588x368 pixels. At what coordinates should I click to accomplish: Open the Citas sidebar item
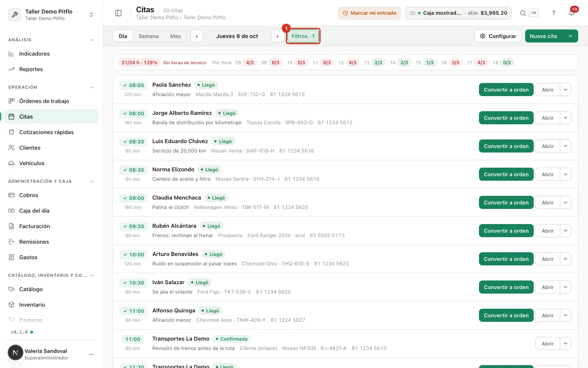[x=51, y=117]
